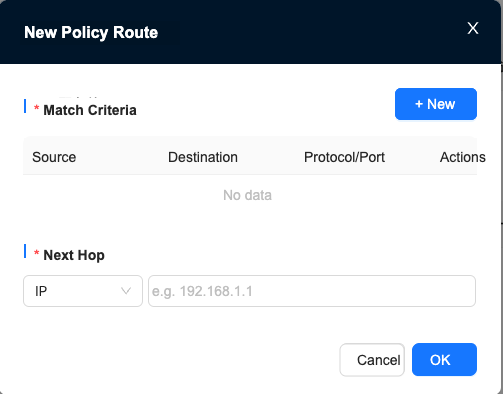This screenshot has height=394, width=503.
Task: Close the New Policy Route dialog
Action: [473, 28]
